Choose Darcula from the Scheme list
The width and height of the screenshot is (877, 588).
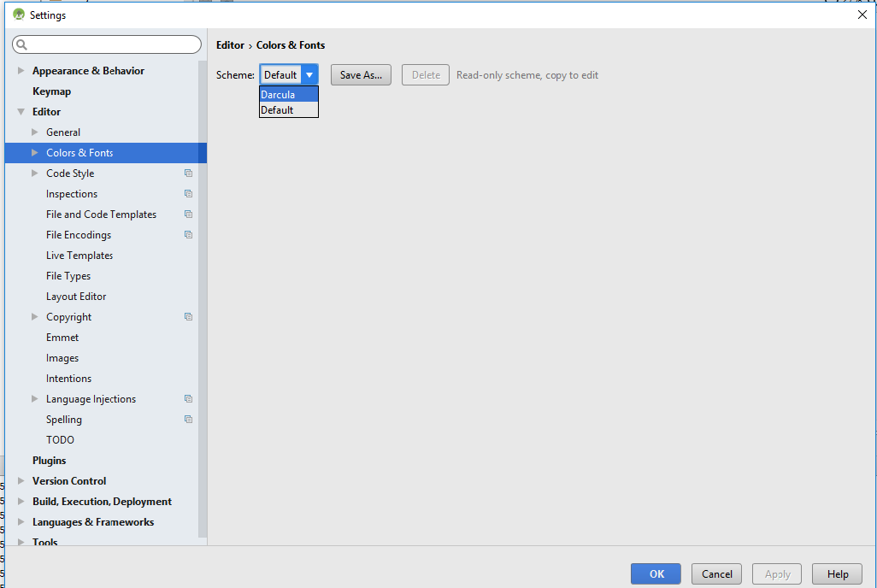[289, 95]
